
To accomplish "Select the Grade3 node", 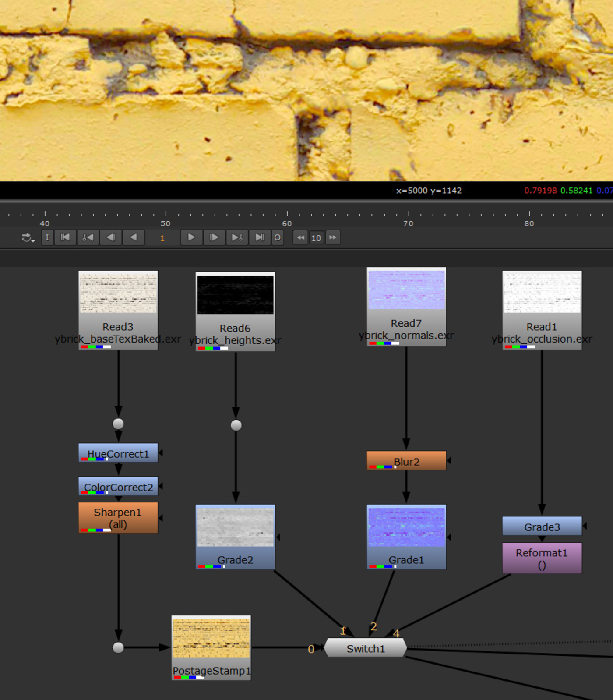I will (x=542, y=526).
